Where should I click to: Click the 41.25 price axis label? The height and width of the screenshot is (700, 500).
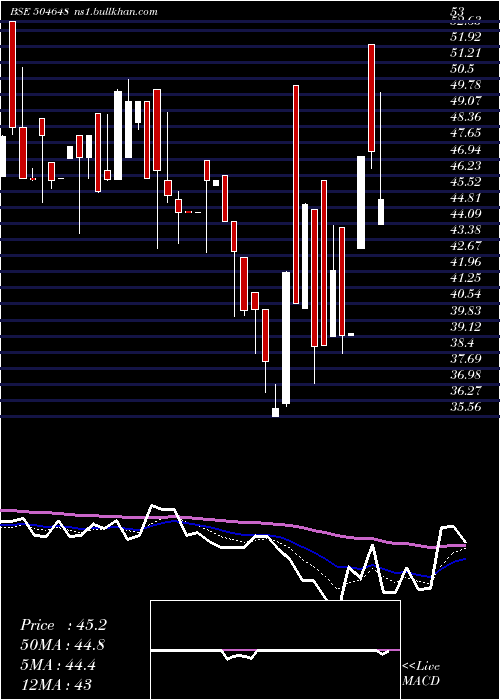click(466, 278)
